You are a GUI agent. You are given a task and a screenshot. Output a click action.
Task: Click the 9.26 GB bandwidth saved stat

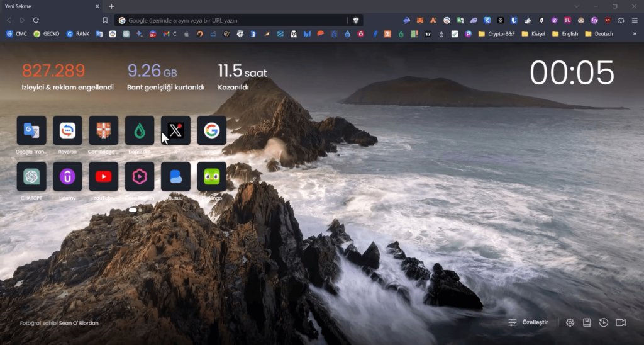tap(165, 76)
